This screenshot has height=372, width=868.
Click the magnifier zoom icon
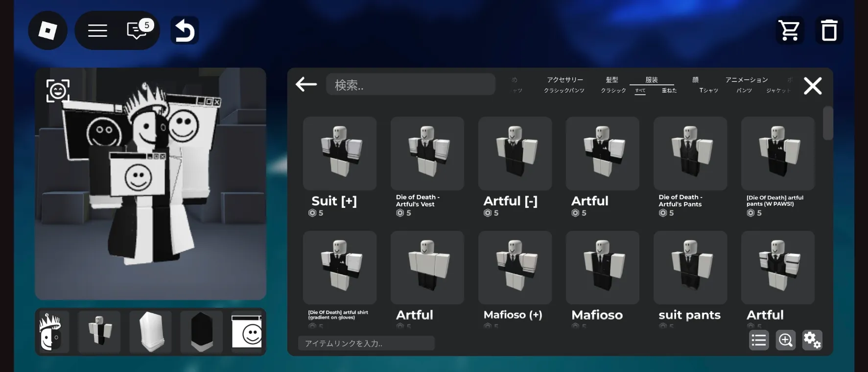786,340
